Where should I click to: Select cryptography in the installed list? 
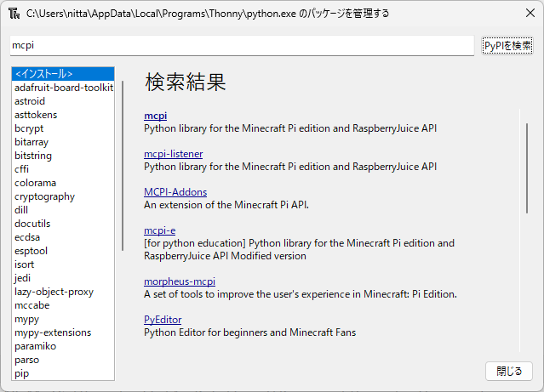[44, 196]
